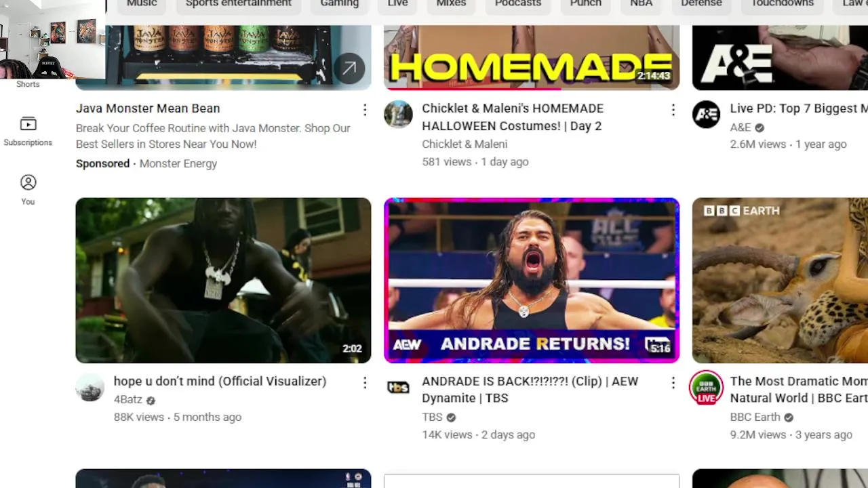Click the 9.2M views · 3 years ago text
The height and width of the screenshot is (488, 868).
coord(791,435)
